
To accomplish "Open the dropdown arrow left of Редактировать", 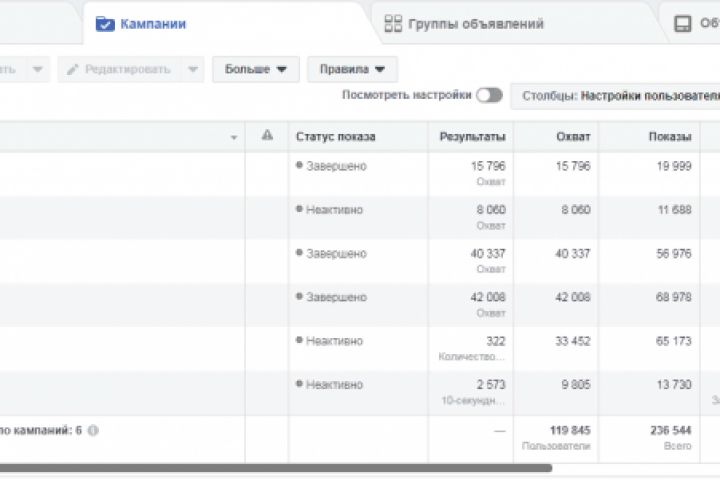I will click(x=38, y=70).
